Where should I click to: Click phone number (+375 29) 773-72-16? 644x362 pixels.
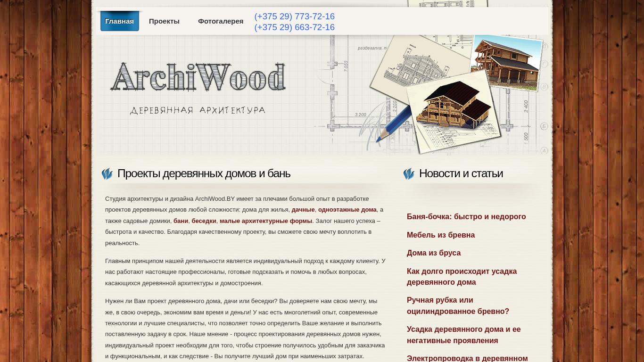(295, 16)
